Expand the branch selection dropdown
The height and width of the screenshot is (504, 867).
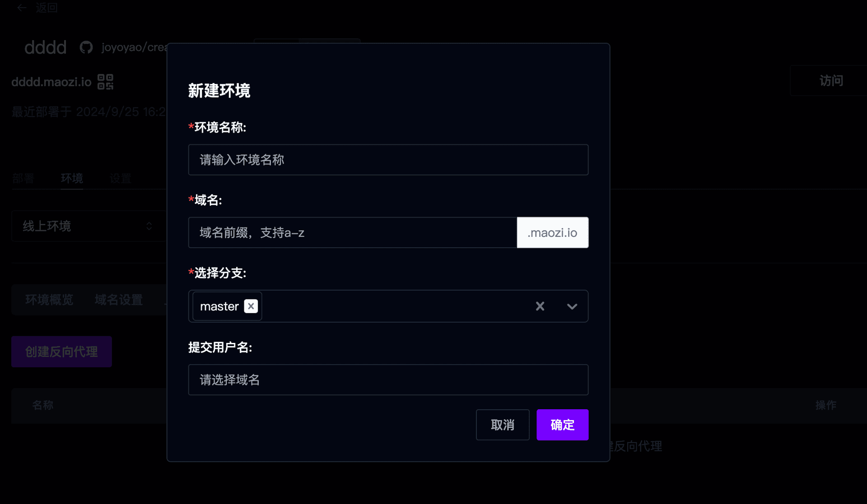[x=572, y=306]
